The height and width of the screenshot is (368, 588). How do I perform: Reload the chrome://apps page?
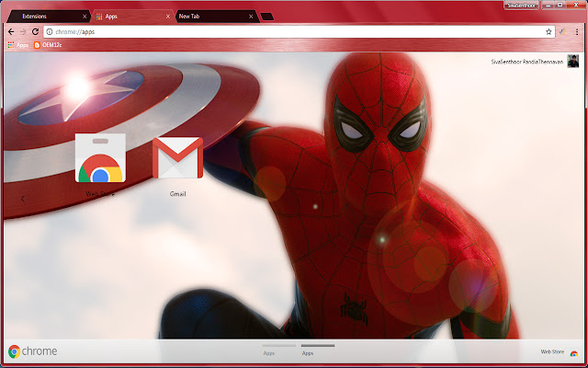tap(35, 32)
